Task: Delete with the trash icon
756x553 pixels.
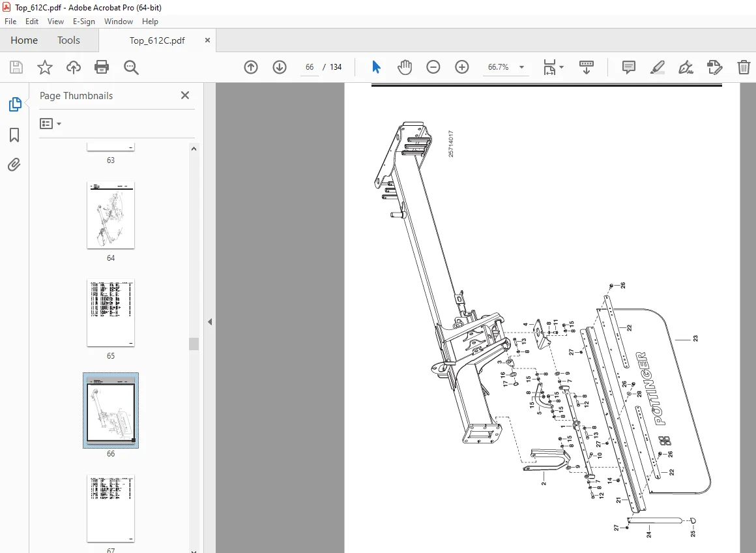Action: coord(744,67)
